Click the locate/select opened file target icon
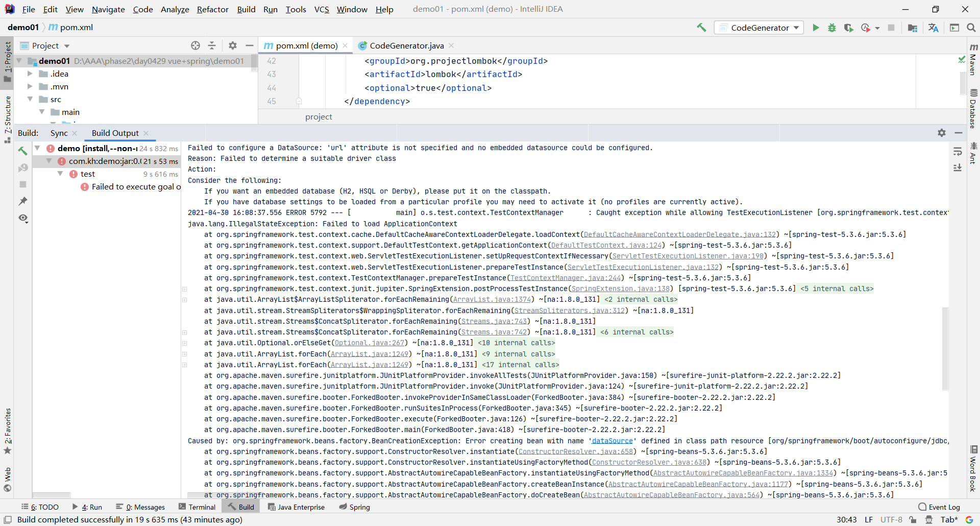 195,45
